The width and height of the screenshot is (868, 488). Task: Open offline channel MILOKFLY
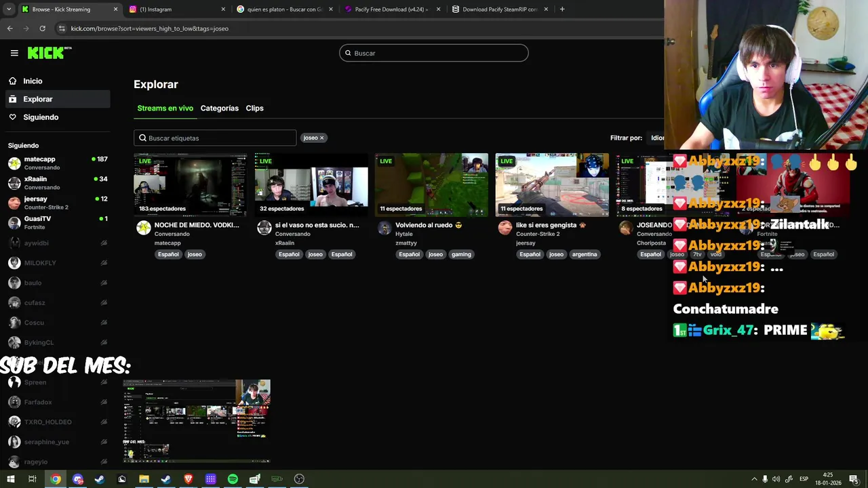point(58,263)
